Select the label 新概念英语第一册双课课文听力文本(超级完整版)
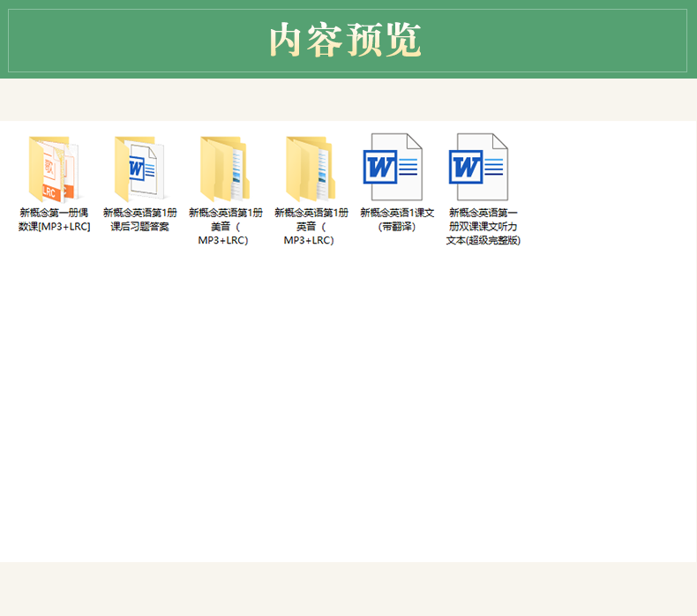The image size is (697, 616). [x=483, y=227]
